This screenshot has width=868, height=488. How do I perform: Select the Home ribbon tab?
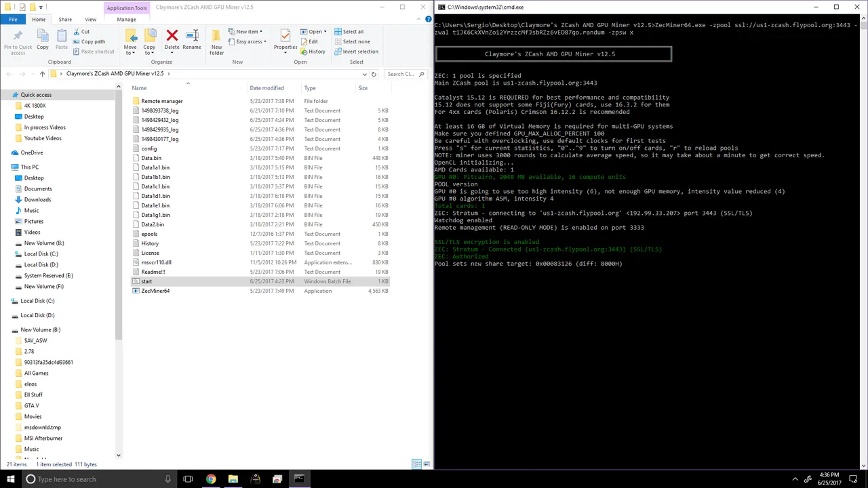tap(39, 19)
